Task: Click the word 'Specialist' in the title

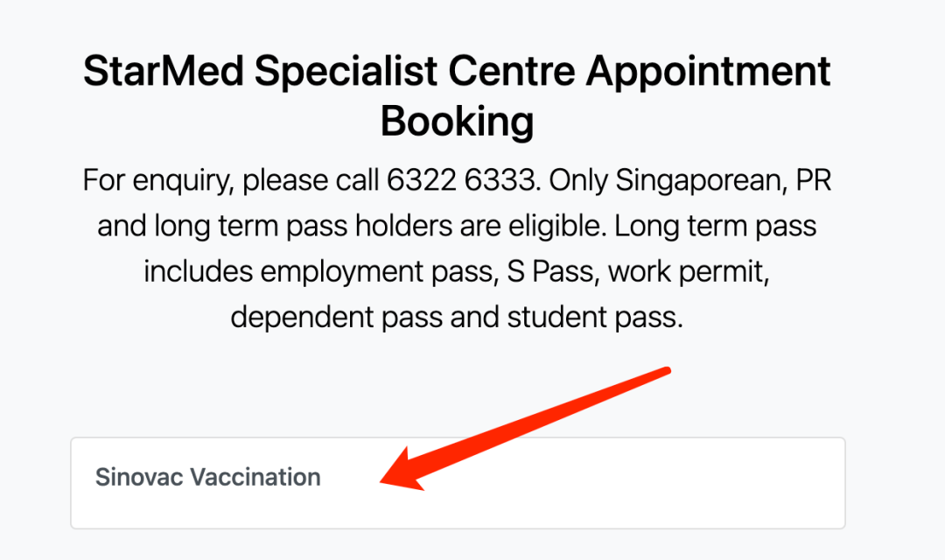Action: click(346, 73)
